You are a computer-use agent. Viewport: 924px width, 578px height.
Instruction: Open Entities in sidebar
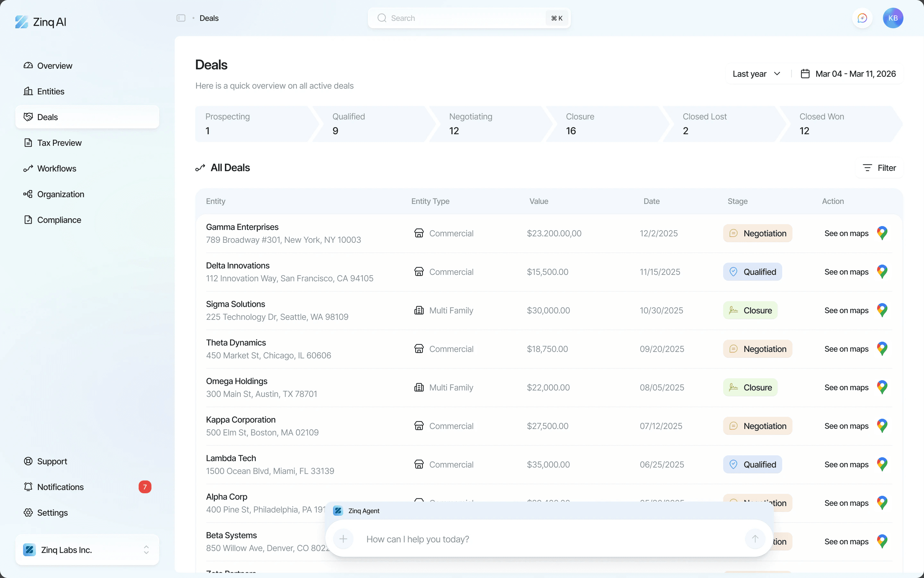[x=87, y=92]
